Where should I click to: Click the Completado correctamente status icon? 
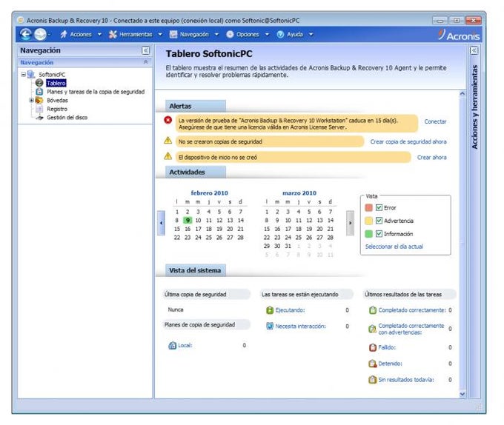coord(373,310)
